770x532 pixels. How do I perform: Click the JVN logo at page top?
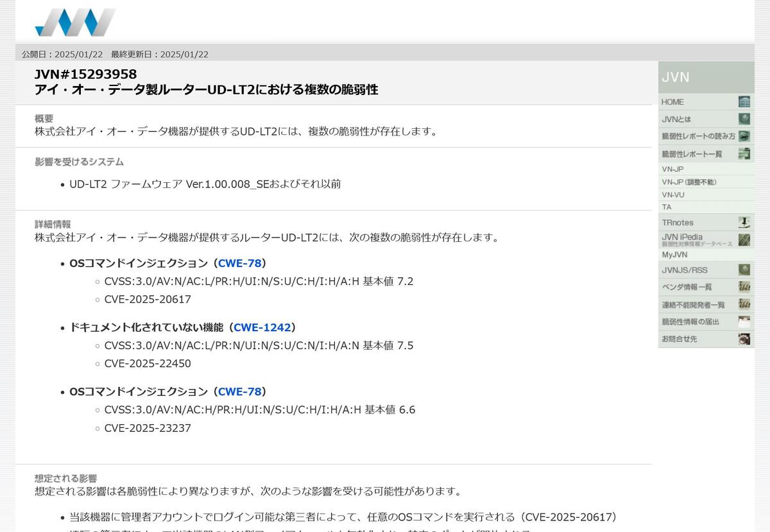(76, 22)
